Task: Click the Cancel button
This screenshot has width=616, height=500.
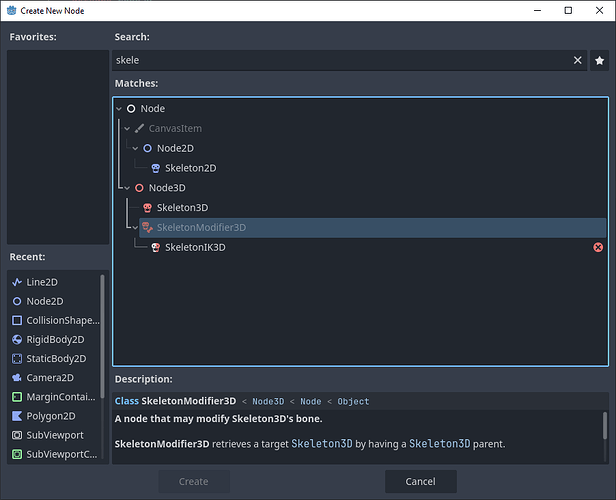Action: tap(421, 482)
